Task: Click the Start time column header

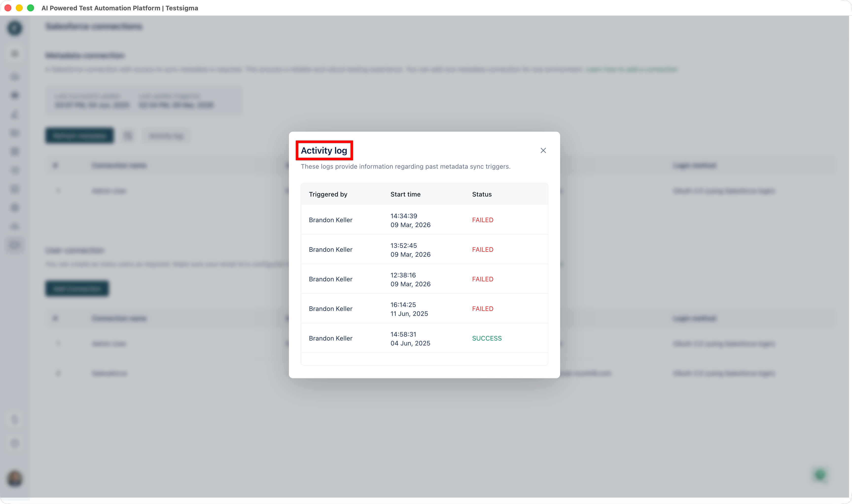Action: pos(406,194)
